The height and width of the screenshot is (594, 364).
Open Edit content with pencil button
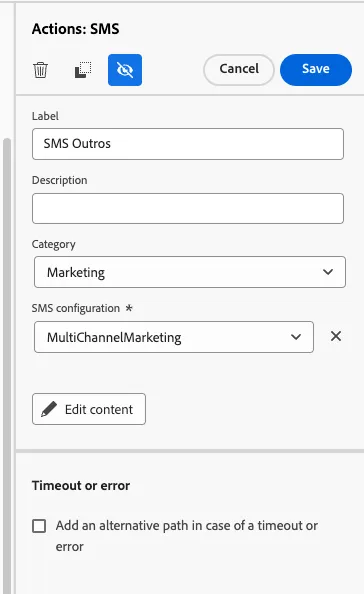(89, 409)
